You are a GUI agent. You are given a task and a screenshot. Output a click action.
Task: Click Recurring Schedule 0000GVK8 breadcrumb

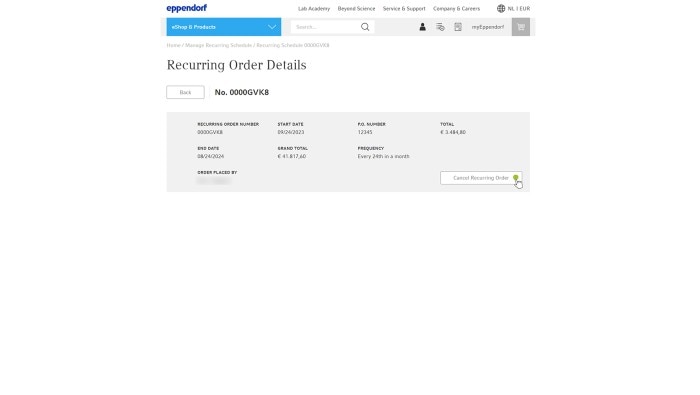point(293,45)
